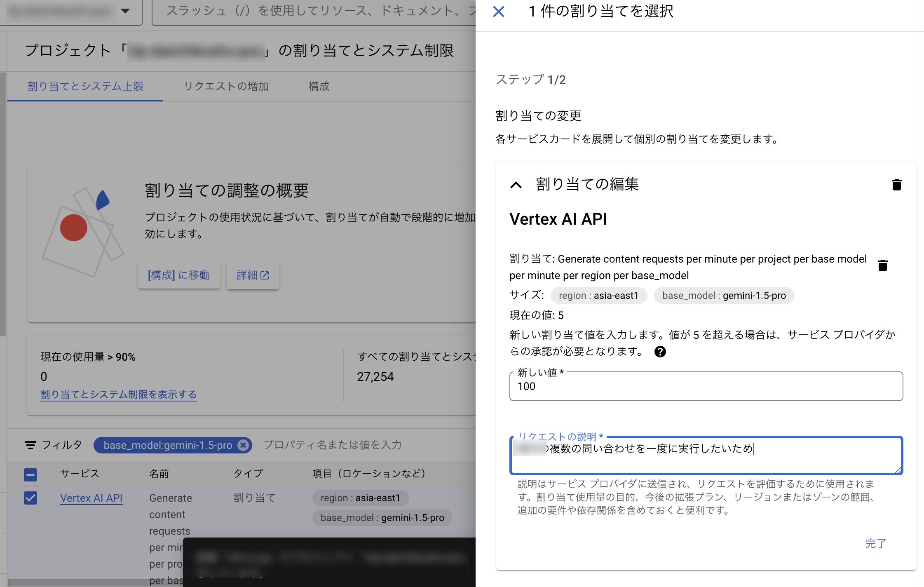Select 割り当てとシステム上限 tab

point(85,86)
